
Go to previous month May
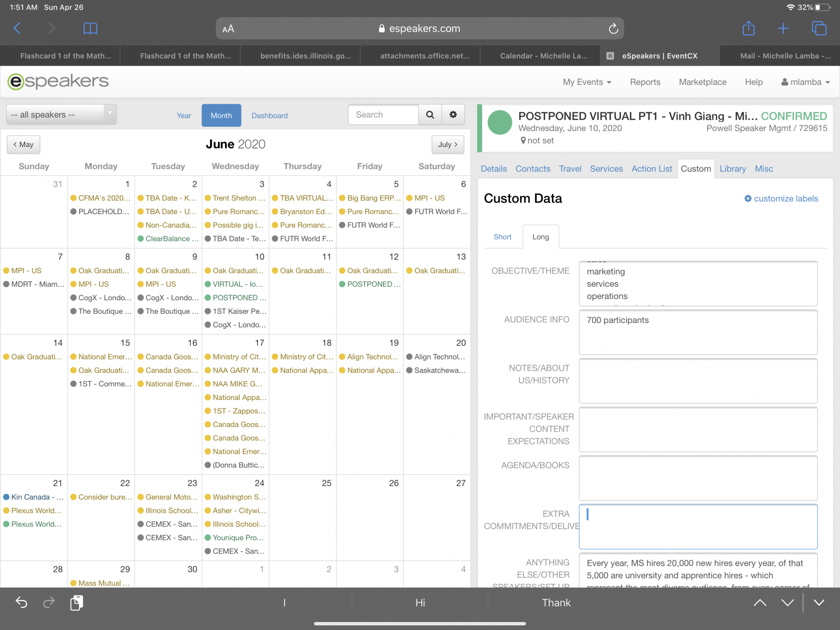(24, 144)
